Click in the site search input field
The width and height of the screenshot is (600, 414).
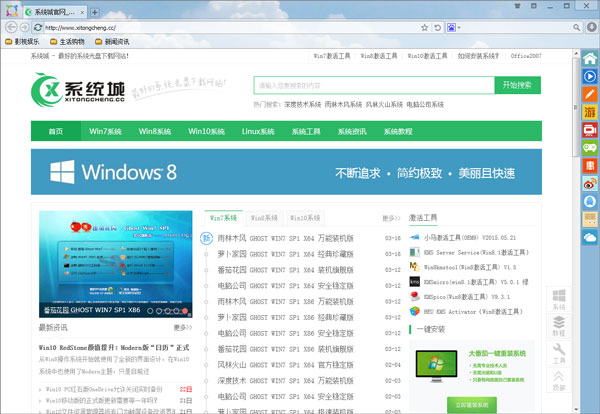tap(374, 85)
